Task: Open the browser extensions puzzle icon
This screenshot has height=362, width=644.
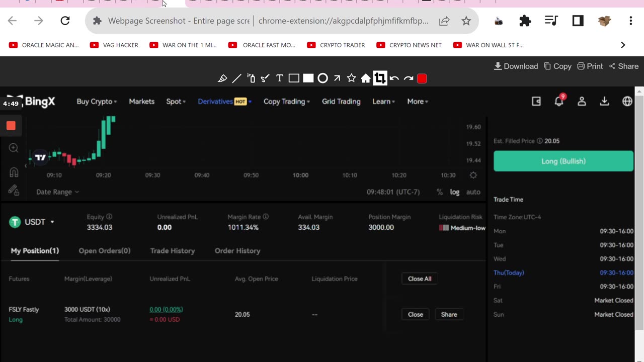Action: (x=525, y=21)
